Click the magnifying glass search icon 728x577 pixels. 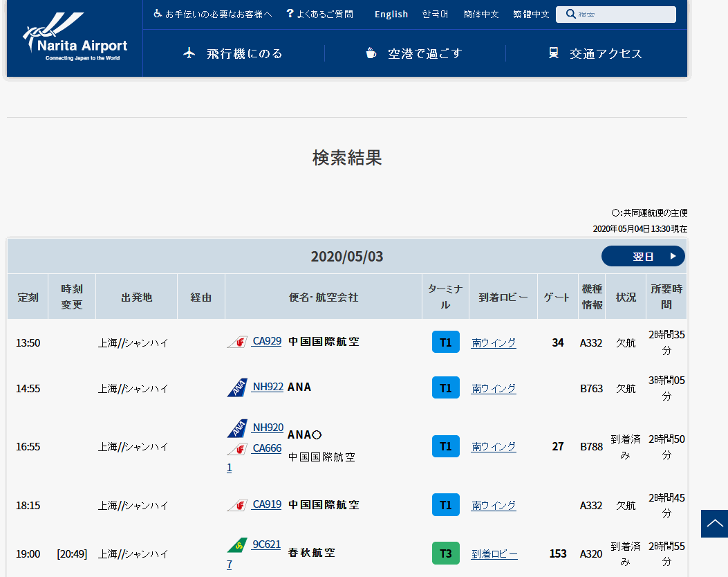click(570, 14)
